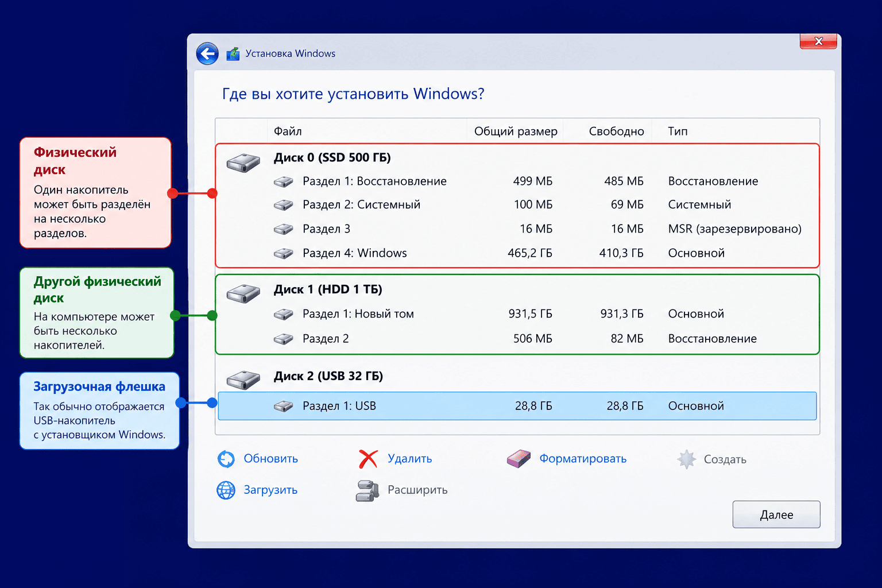This screenshot has height=588, width=882.
Task: Click the Далее button
Action: (x=776, y=514)
